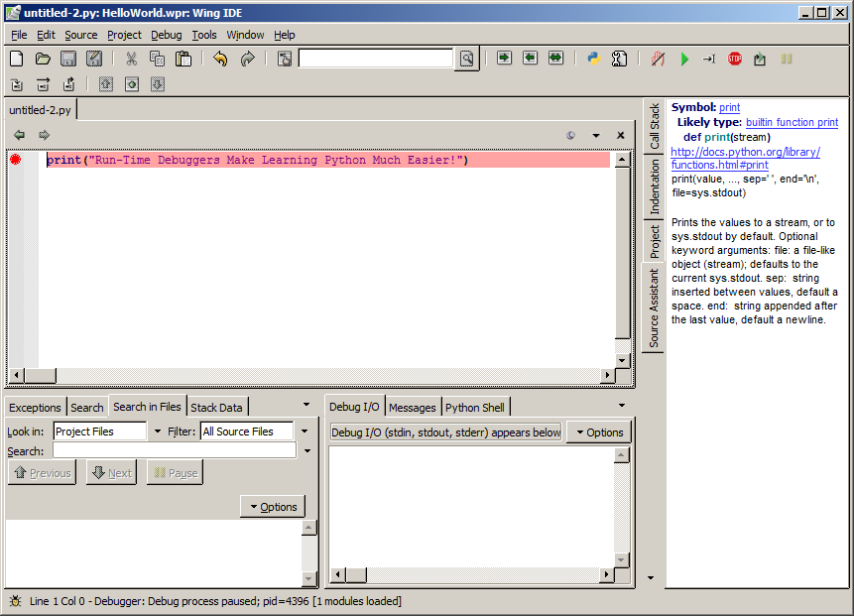Click the Paste clipboard icon
The width and height of the screenshot is (854, 616).
click(x=183, y=59)
